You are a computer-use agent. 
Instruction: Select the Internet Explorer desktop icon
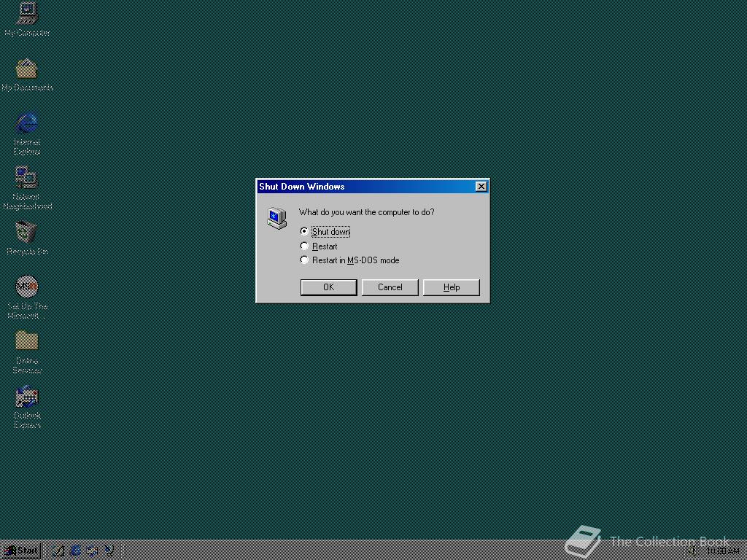point(27,134)
